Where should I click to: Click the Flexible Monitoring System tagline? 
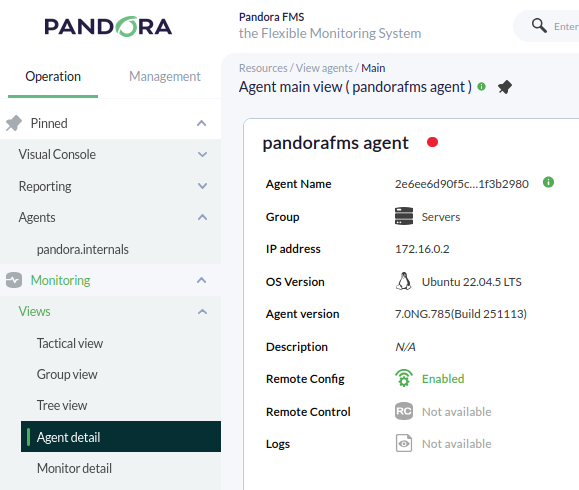(330, 33)
